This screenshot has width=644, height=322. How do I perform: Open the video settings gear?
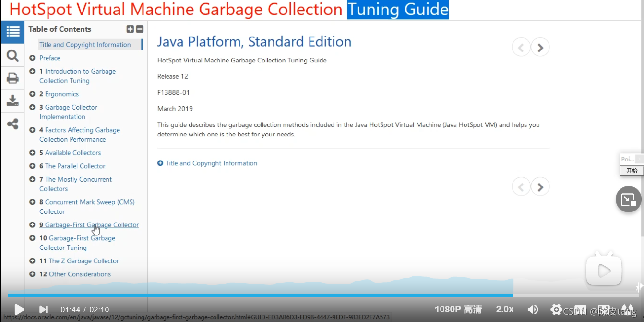pyautogui.click(x=556, y=309)
